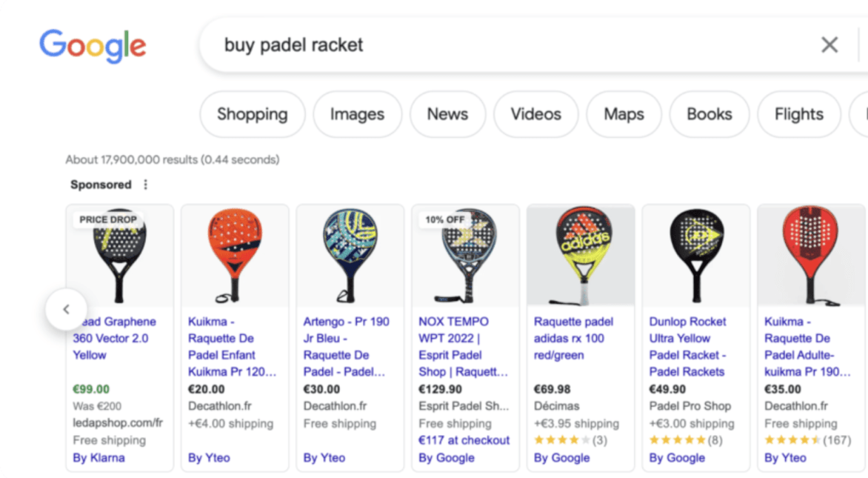Open the Images tab
868x478 pixels.
pos(357,114)
